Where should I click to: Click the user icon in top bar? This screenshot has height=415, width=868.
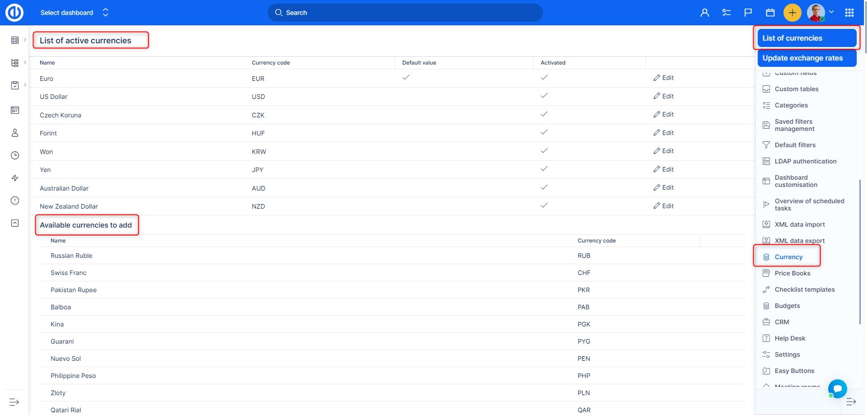[x=704, y=13]
